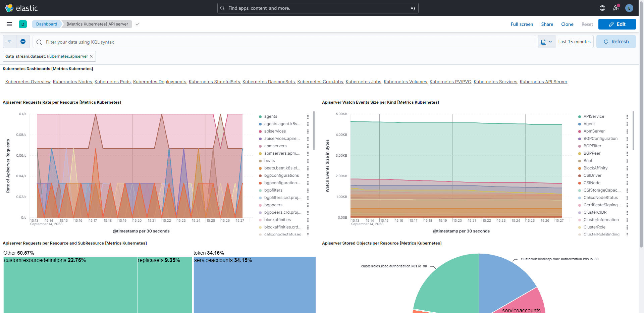Remove the data_stream.dataset filter pill
This screenshot has height=313, width=644.
coord(91,56)
